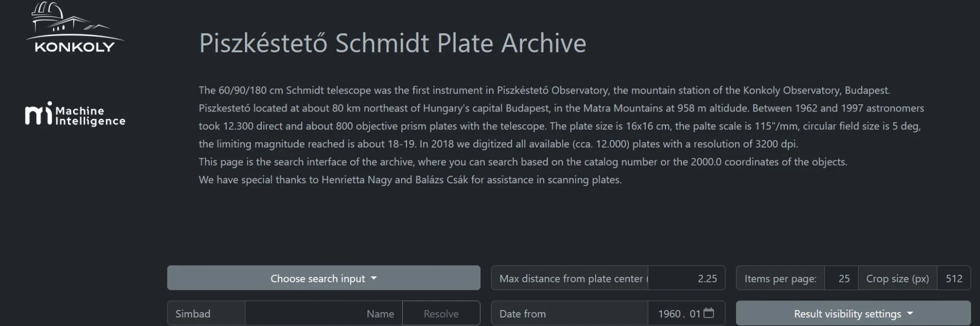The image size is (980, 326).
Task: Click the Simbad label
Action: (x=193, y=314)
